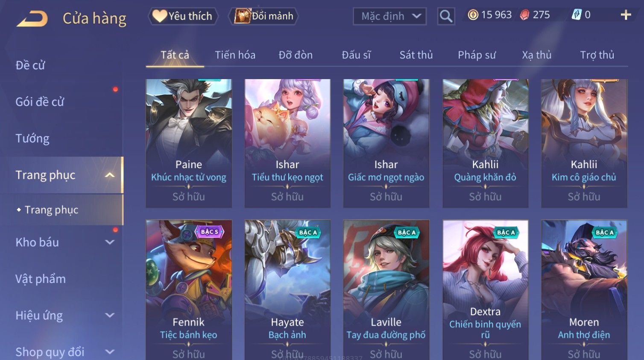Viewport: 644px width, 360px height.
Task: Open the Mặc định sort dropdown
Action: click(389, 16)
